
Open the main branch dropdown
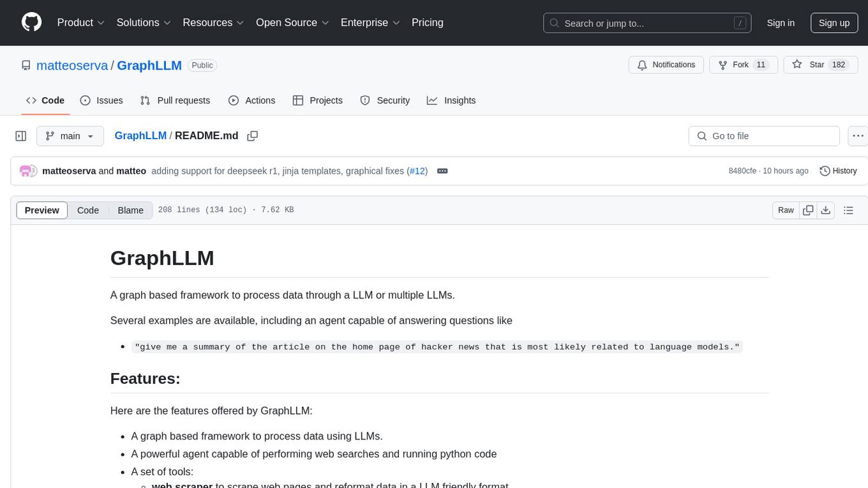tap(70, 136)
